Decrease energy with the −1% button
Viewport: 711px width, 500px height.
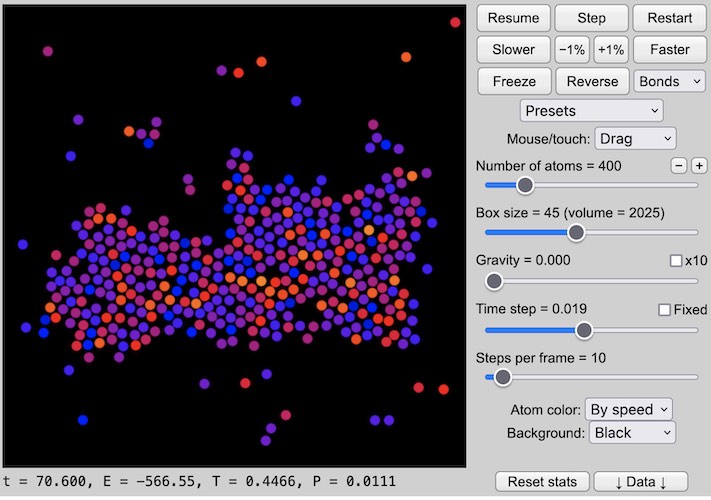[x=571, y=49]
